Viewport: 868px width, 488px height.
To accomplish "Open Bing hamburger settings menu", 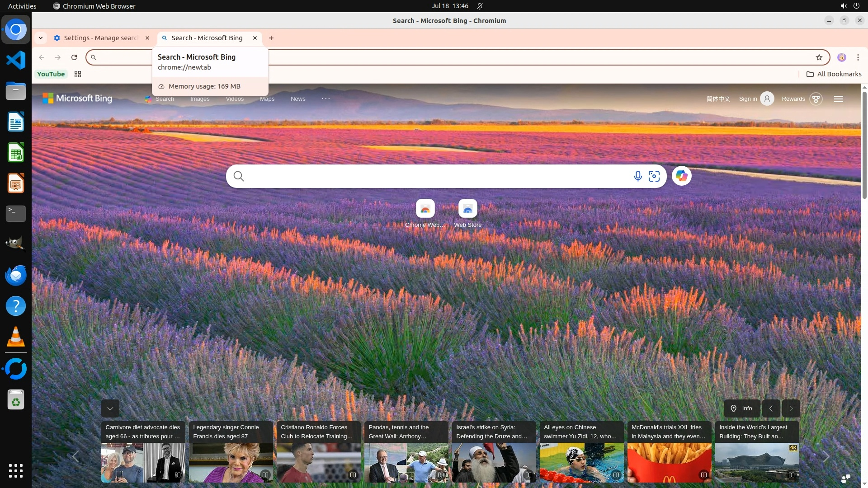I will tap(838, 99).
